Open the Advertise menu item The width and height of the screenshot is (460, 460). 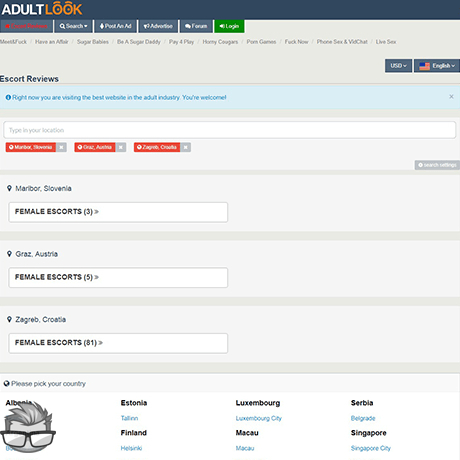(158, 26)
